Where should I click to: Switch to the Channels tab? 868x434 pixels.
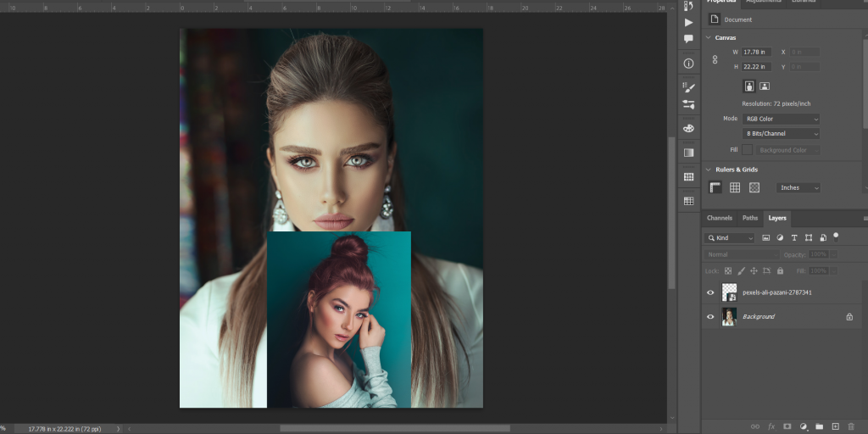tap(720, 218)
